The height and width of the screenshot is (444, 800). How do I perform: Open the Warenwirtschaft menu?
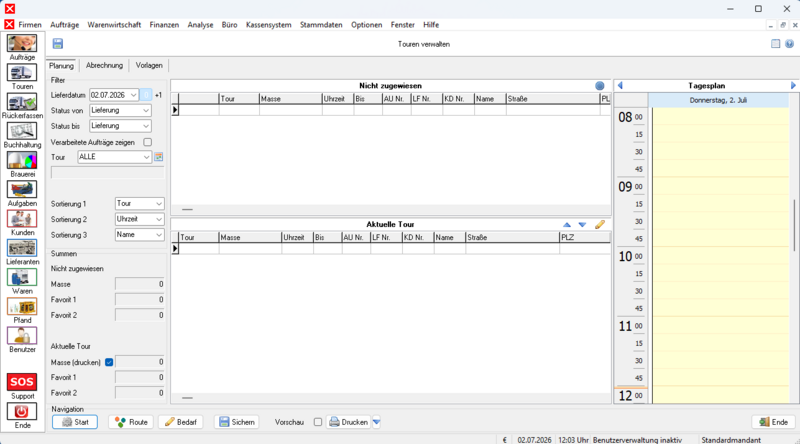(x=114, y=24)
